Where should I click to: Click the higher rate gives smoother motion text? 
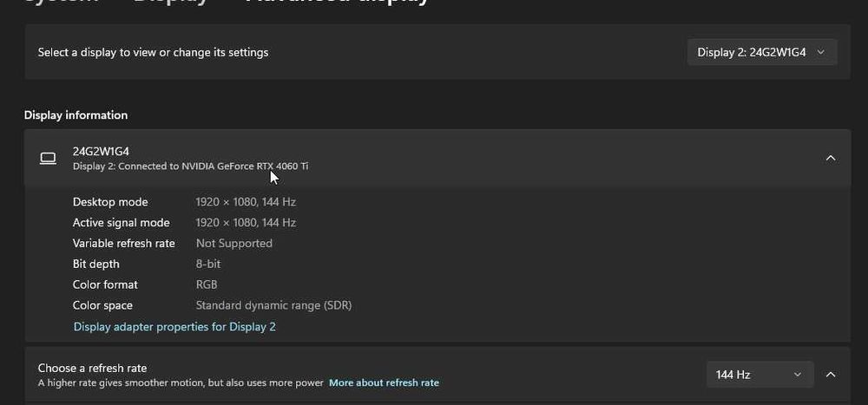pos(181,382)
